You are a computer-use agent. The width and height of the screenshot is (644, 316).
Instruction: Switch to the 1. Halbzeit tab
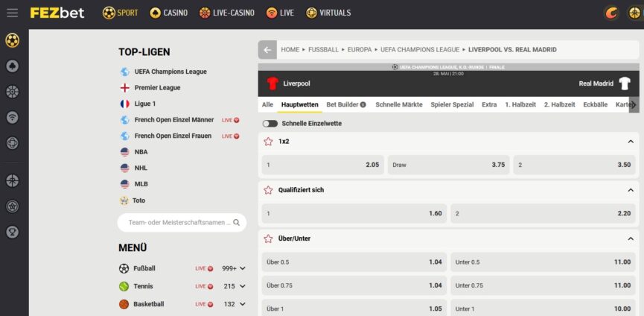coord(520,105)
